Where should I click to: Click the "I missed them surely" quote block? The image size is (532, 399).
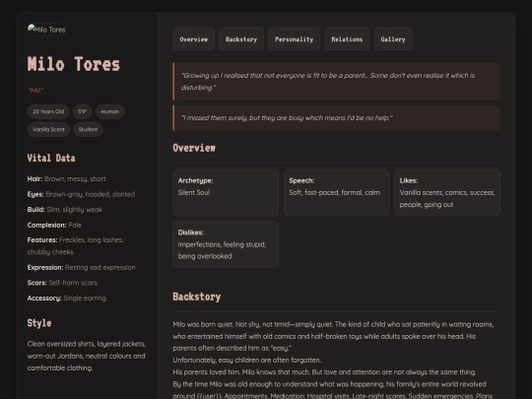(x=336, y=118)
